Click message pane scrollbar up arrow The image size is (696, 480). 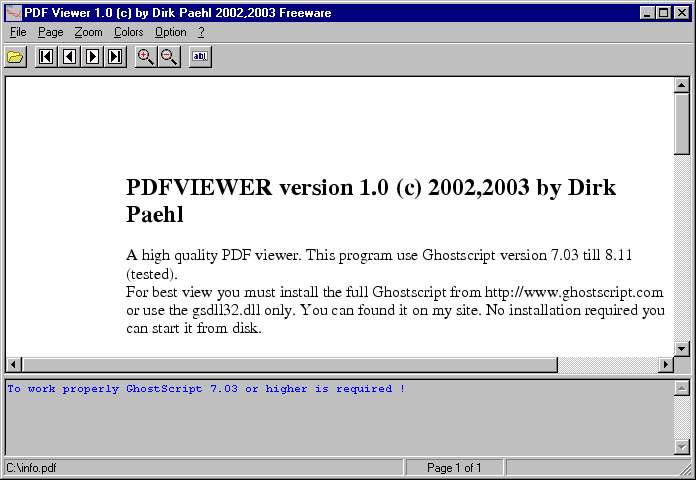tap(681, 389)
